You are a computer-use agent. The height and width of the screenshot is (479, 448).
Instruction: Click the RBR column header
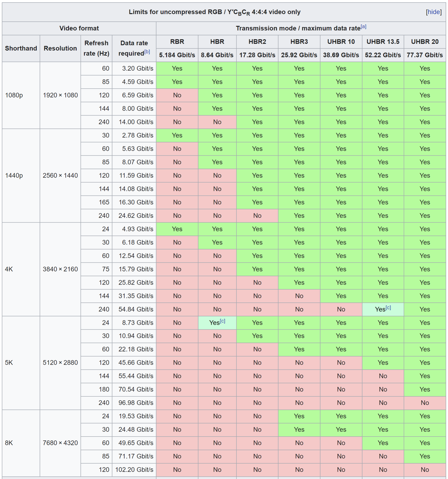177,42
